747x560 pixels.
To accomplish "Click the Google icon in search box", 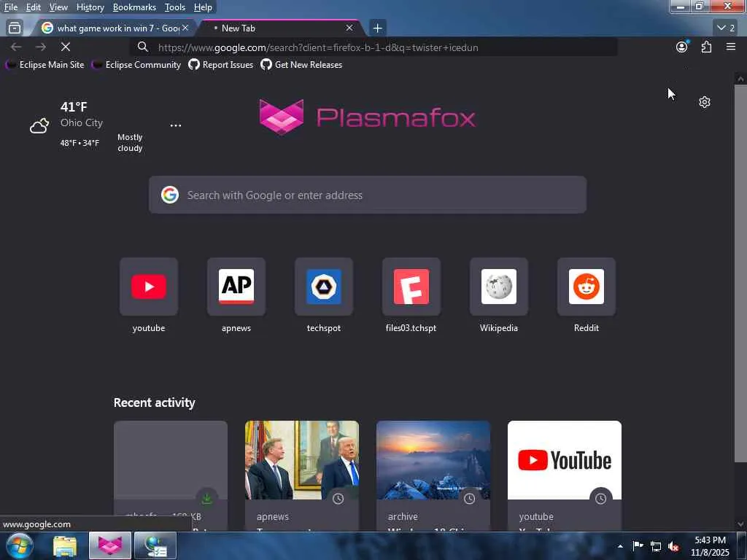I will tap(169, 195).
